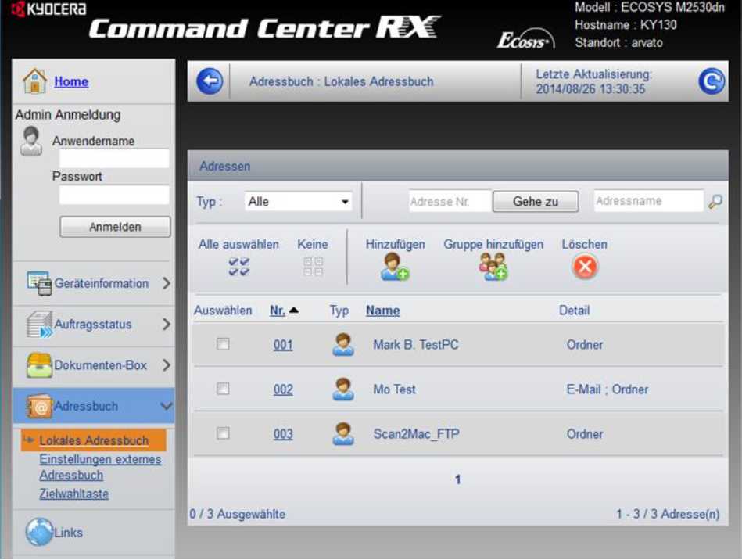The height and width of the screenshot is (560, 742).
Task: Click the magnifier search icon for Adressname
Action: tap(715, 202)
